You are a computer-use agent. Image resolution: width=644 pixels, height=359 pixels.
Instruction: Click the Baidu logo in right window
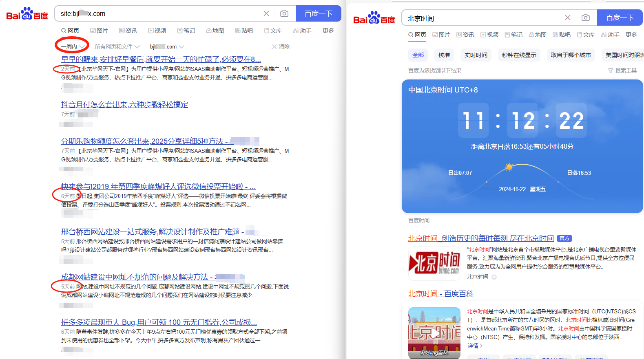(374, 18)
